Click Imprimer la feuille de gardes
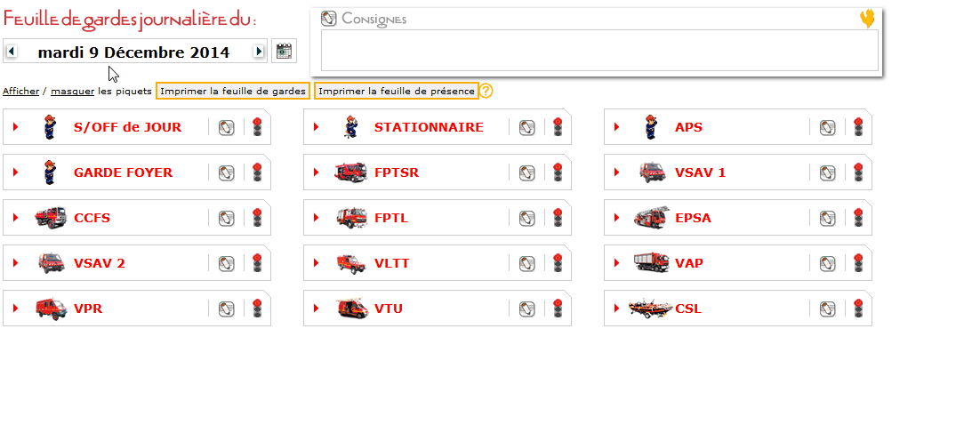The image size is (980, 441). click(x=233, y=92)
